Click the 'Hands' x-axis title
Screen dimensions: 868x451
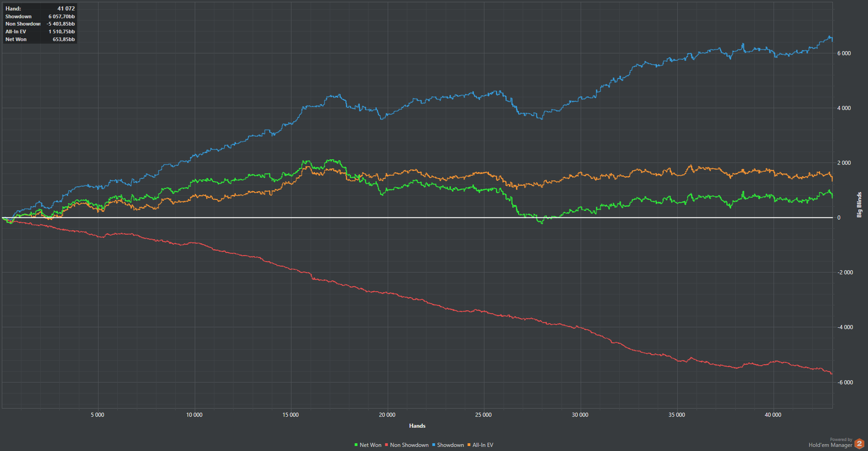(417, 426)
